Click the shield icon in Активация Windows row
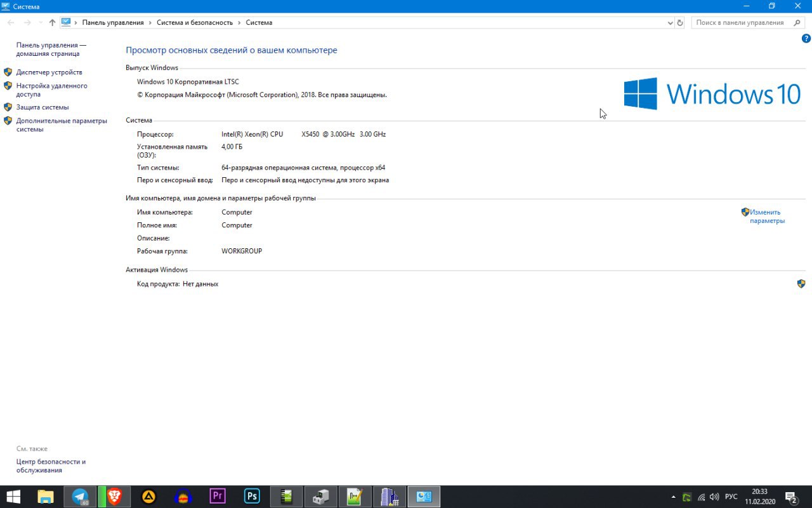812x508 pixels. pos(801,284)
